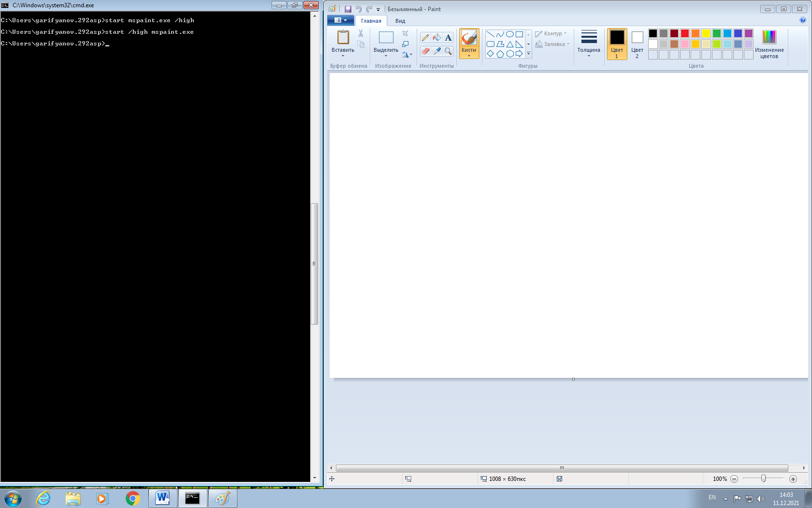This screenshot has width=812, height=508.
Task: Choose the Curve shape
Action: tap(500, 34)
